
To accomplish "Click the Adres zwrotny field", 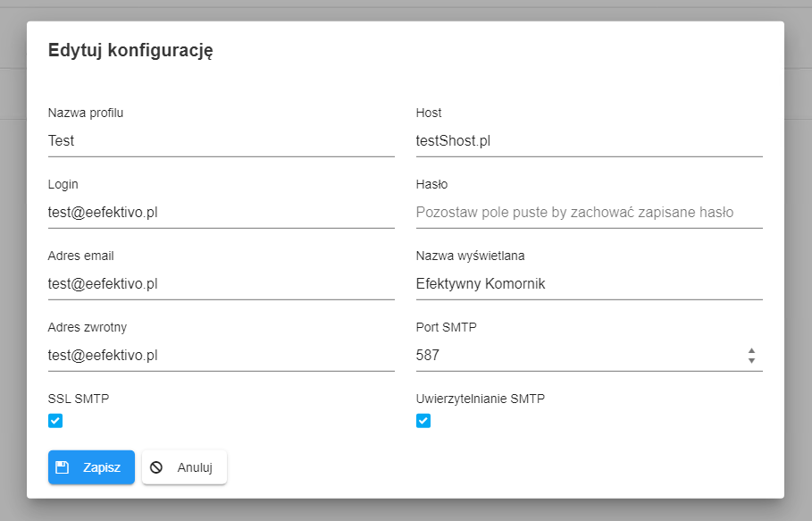I will pos(222,356).
